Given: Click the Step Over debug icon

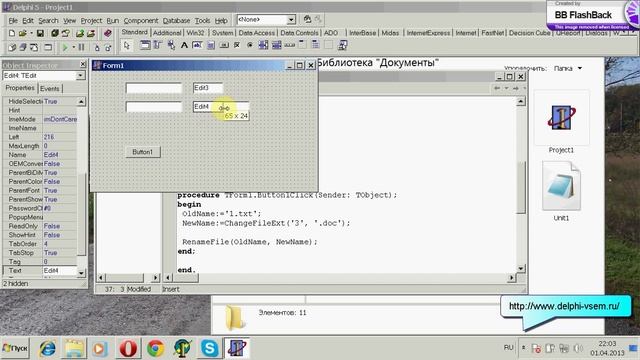Looking at the screenshot, I should (108, 47).
